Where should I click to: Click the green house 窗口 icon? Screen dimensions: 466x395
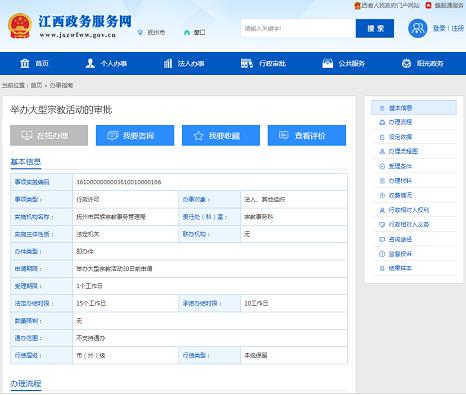tap(187, 32)
